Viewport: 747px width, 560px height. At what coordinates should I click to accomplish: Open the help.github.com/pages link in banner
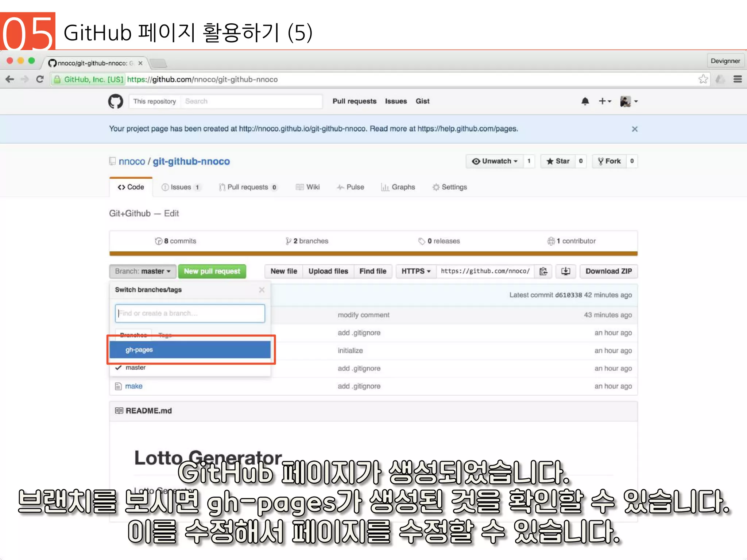click(x=467, y=129)
